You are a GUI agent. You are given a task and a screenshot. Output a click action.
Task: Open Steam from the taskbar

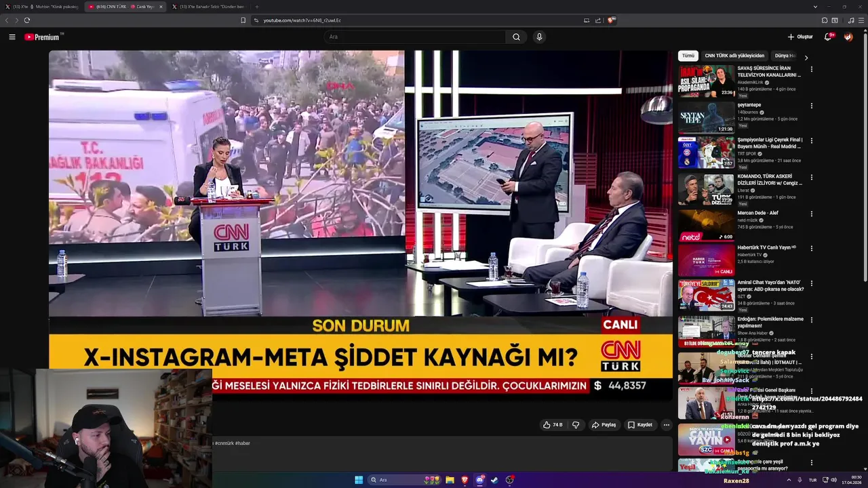tap(494, 480)
